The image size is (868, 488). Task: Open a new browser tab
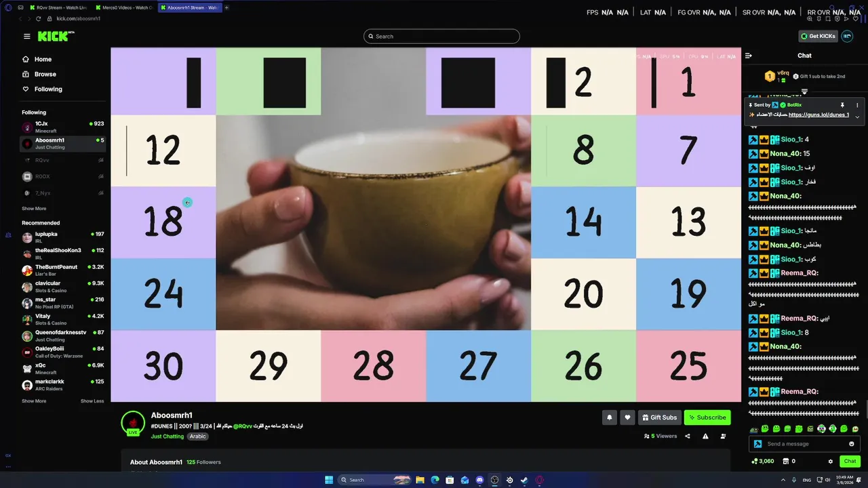pyautogui.click(x=226, y=7)
